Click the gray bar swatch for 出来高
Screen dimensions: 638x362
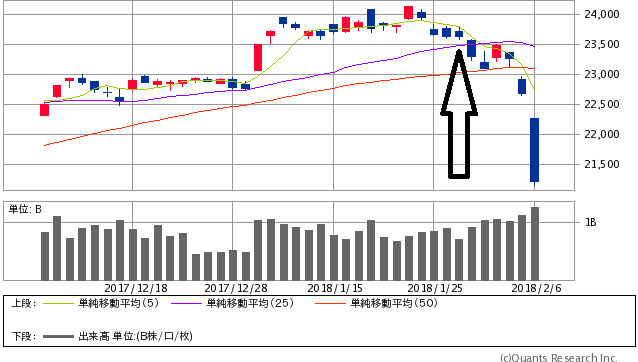[x=58, y=337]
